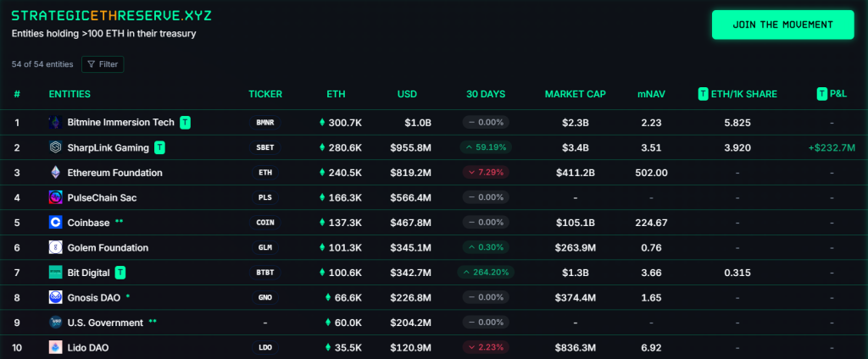Click the Bit Digital logo icon
868x359 pixels.
55,273
